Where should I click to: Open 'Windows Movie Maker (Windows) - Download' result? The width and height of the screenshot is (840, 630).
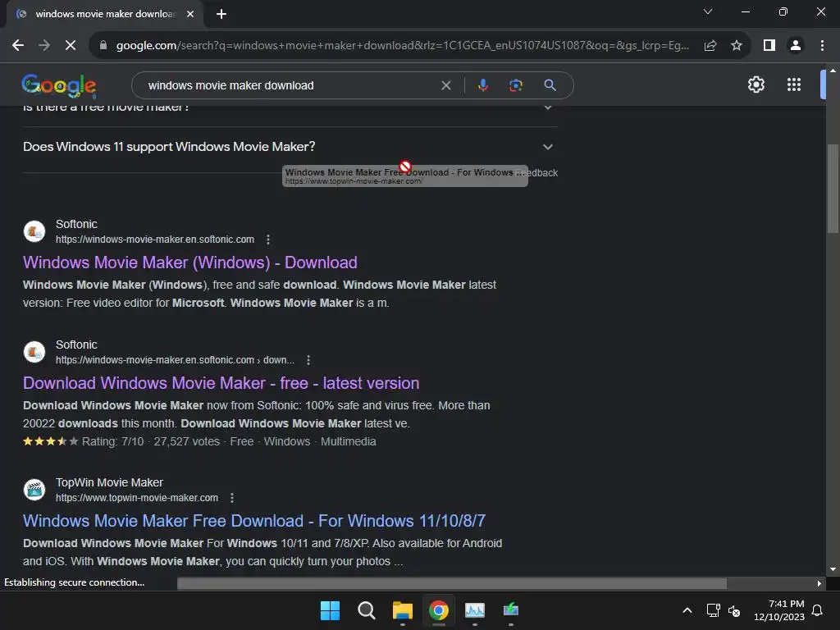[x=190, y=262]
